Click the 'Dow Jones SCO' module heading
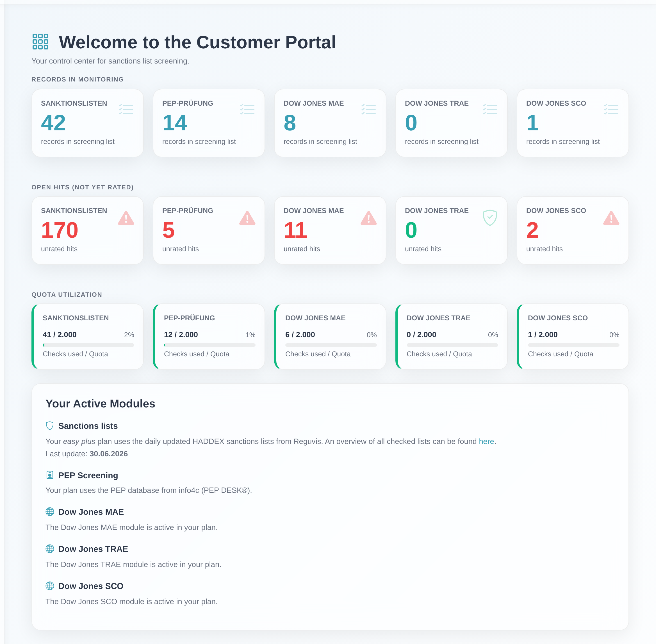Viewport: 656px width, 644px height. (x=91, y=586)
